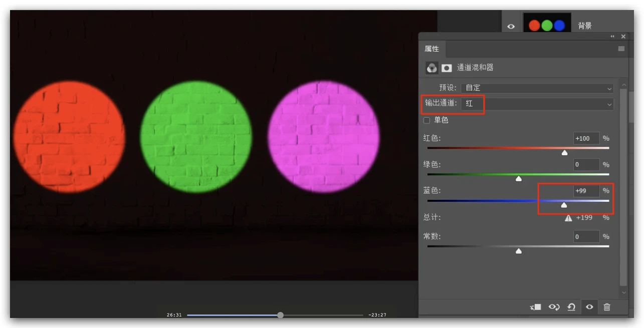The image size is (644, 328).
Task: Open the Properties panel options menu
Action: 621,49
